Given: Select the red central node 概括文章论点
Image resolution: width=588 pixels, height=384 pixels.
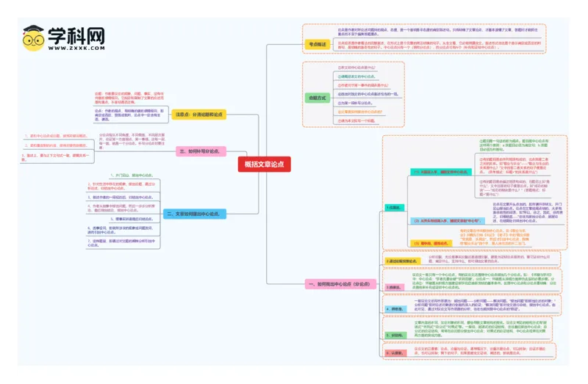Looking at the screenshot, I should [x=265, y=164].
